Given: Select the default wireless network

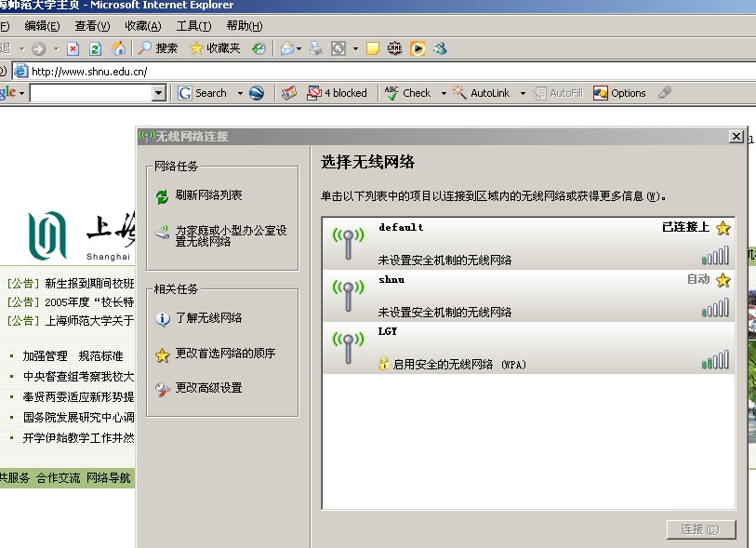Looking at the screenshot, I should point(528,244).
